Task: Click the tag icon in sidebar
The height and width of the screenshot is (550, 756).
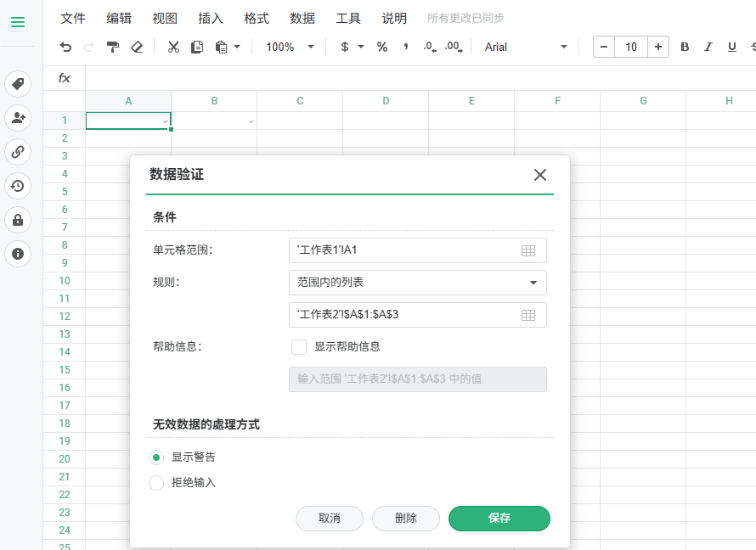Action: (17, 84)
